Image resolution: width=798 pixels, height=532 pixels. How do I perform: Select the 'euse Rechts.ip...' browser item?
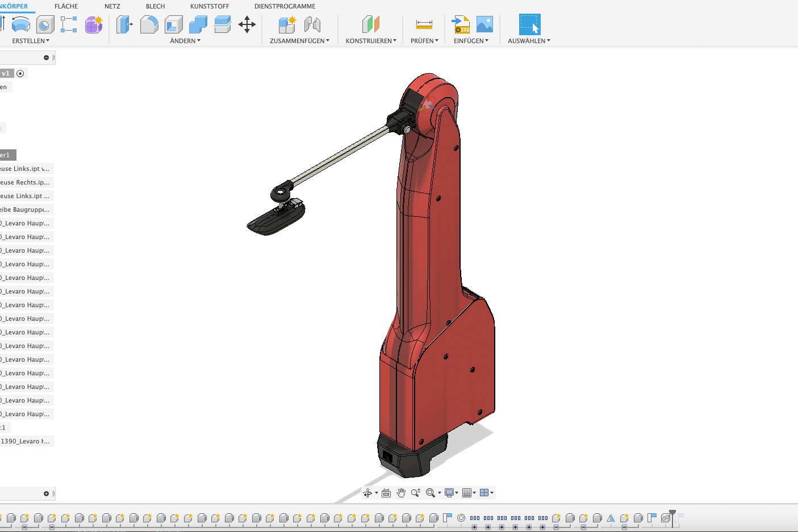click(x=26, y=182)
